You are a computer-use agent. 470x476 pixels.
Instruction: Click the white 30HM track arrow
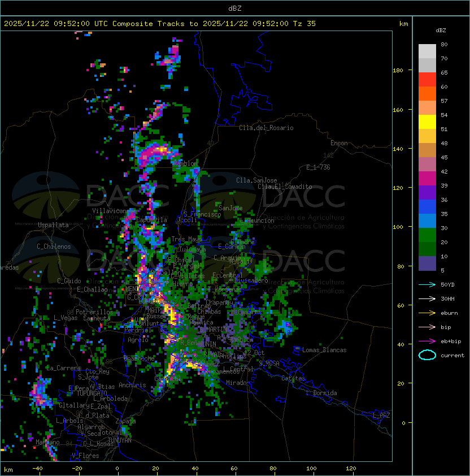(427, 298)
